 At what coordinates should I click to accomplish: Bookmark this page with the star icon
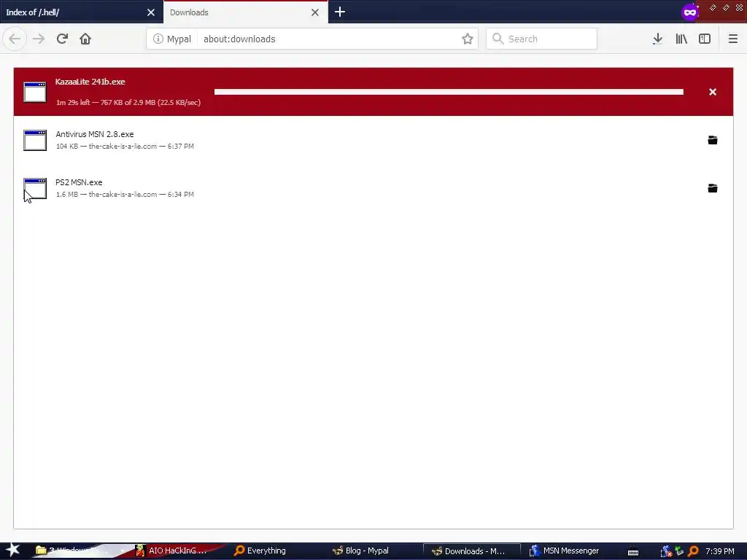point(468,39)
